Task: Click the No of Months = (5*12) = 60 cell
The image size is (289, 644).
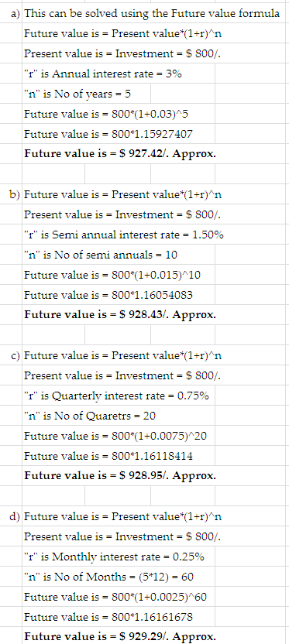Action: (x=109, y=577)
